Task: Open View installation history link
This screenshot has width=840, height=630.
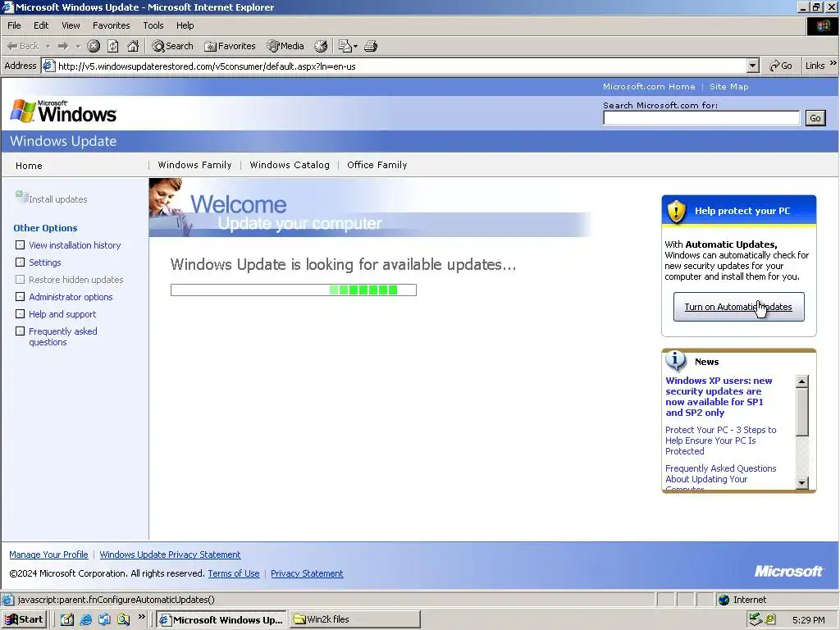Action: (75, 244)
